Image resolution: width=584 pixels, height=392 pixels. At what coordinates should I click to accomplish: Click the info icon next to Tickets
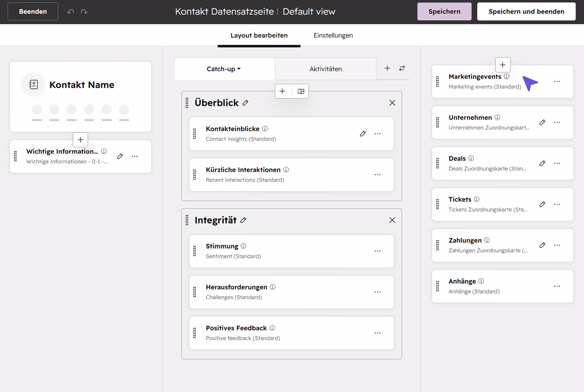[x=476, y=199]
